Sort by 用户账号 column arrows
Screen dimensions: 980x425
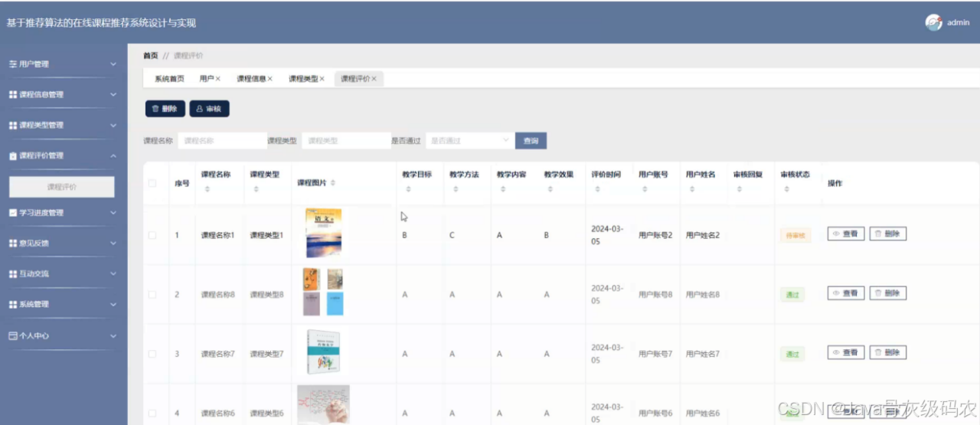coord(645,189)
